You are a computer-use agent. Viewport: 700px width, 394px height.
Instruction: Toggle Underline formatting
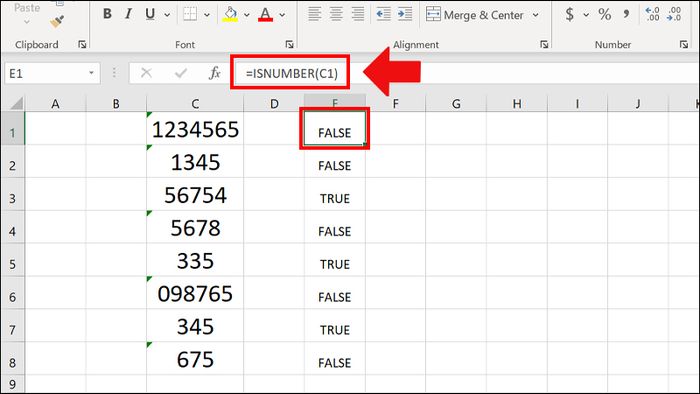[150, 14]
